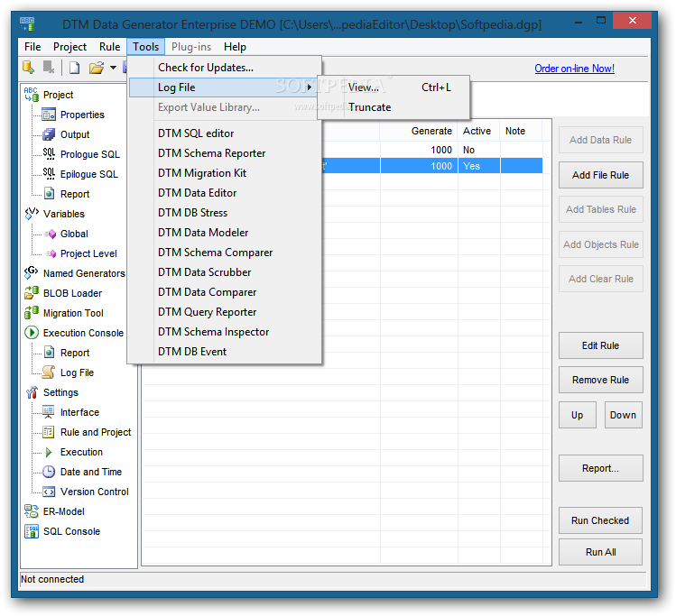Expand the open project dropdown arrow
Image resolution: width=676 pixels, height=616 pixels.
pos(113,68)
